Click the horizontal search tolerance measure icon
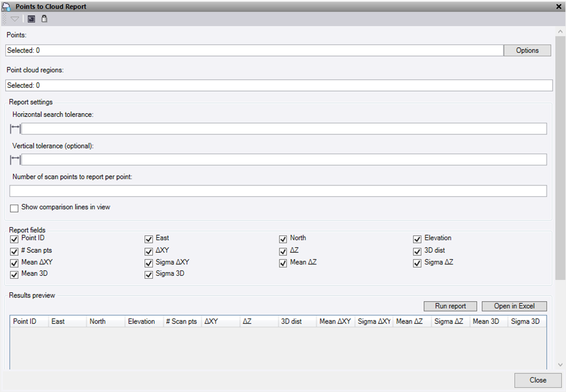This screenshot has width=566, height=392. (15, 129)
